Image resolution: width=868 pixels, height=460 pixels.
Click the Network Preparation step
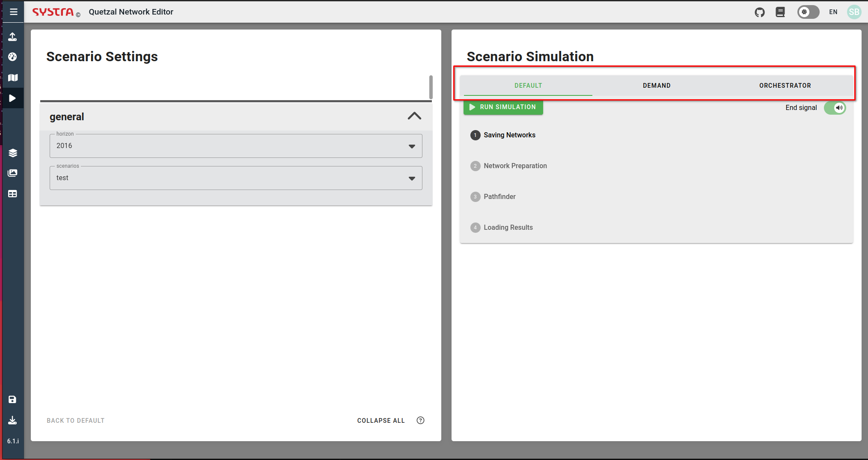tap(508, 166)
